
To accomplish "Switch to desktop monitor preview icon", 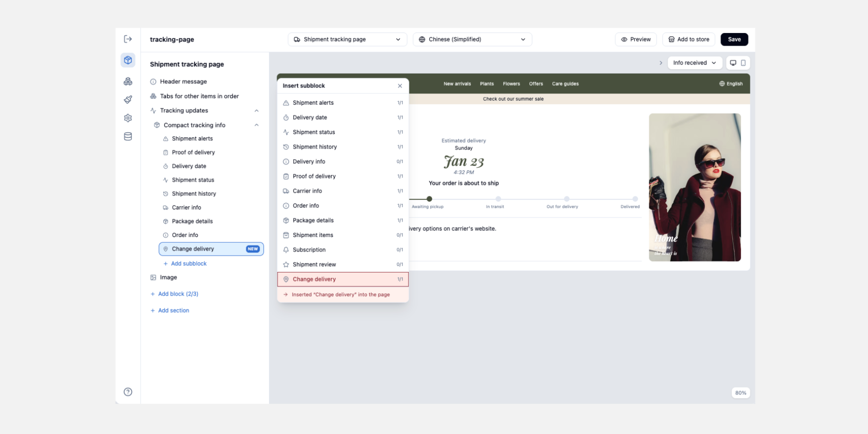I will coord(733,63).
